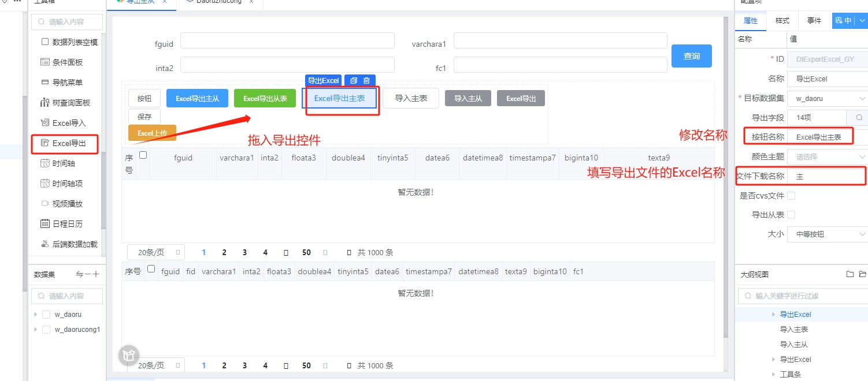The height and width of the screenshot is (381, 868).
Task: Open the 目标数据集 dropdown
Action: tap(826, 99)
